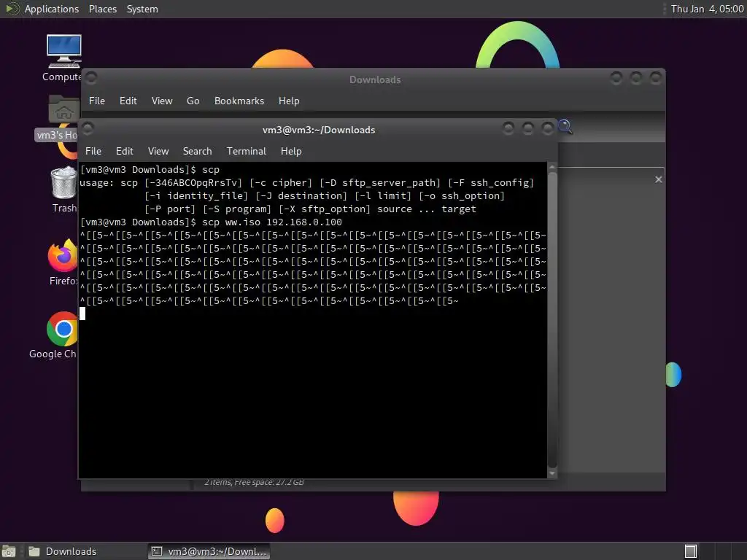Click the clock Thu Jan 4, 05:00

pyautogui.click(x=707, y=9)
